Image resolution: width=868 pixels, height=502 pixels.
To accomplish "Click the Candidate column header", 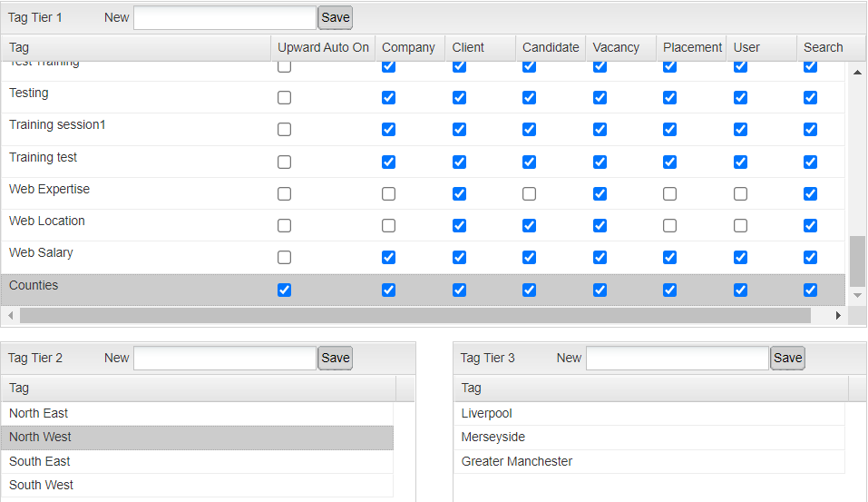I will click(x=551, y=47).
